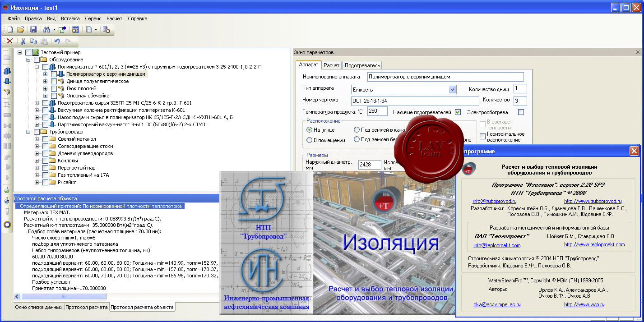Click the Наружный диаметр field

[370, 165]
